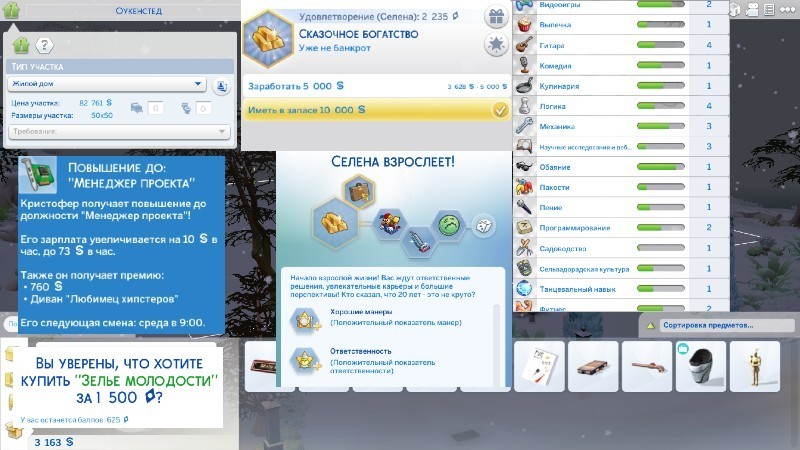Click the lot owner icon beside Жилой дом
The height and width of the screenshot is (450, 800).
(221, 86)
